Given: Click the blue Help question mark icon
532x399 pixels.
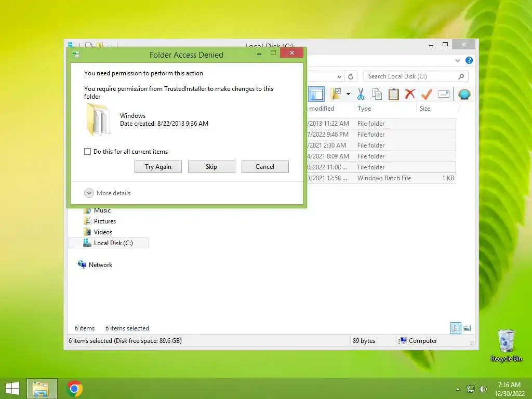Looking at the screenshot, I should (469, 60).
